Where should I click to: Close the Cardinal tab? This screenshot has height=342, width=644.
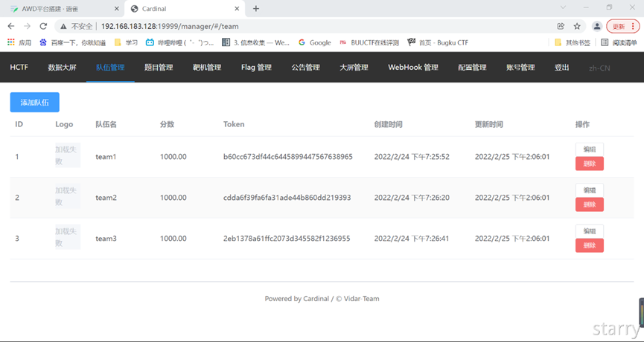tap(237, 9)
